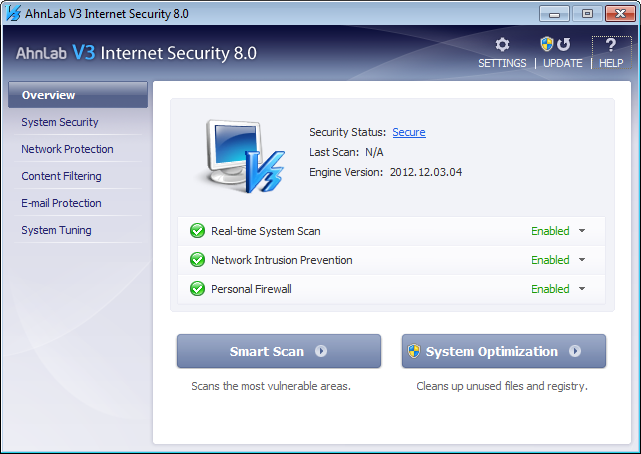Viewport: 641px width, 454px height.
Task: Click the Update shield icon
Action: (x=547, y=45)
